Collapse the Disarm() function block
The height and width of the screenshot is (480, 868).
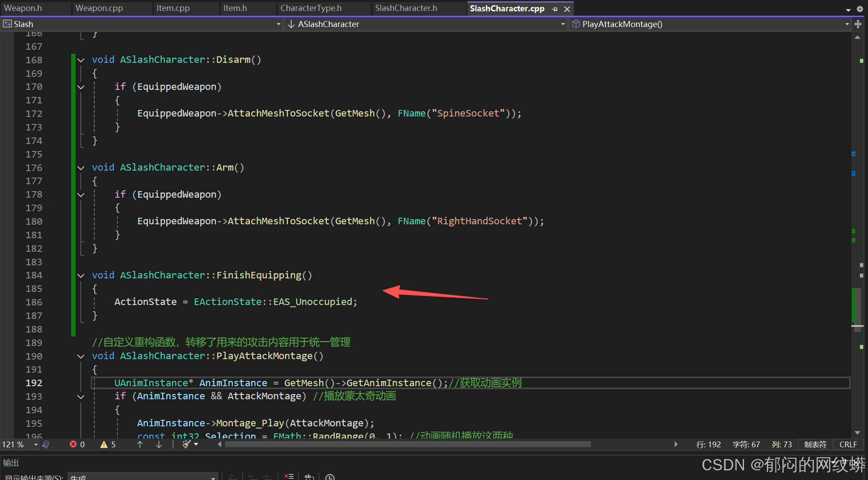coord(81,60)
